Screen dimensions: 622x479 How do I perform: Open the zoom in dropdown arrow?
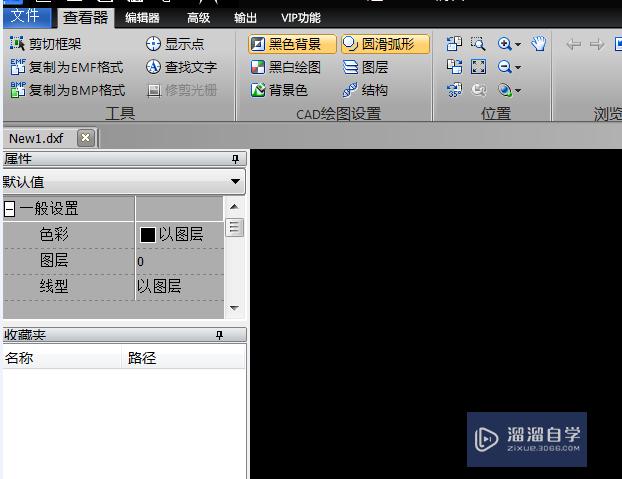[518, 44]
